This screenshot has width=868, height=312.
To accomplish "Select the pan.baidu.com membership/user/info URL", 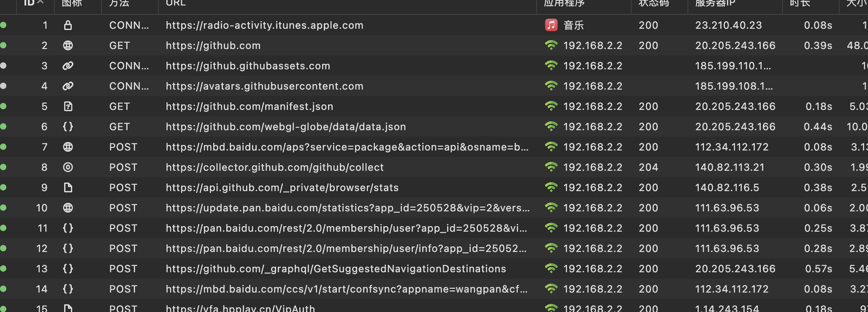I will tap(346, 249).
